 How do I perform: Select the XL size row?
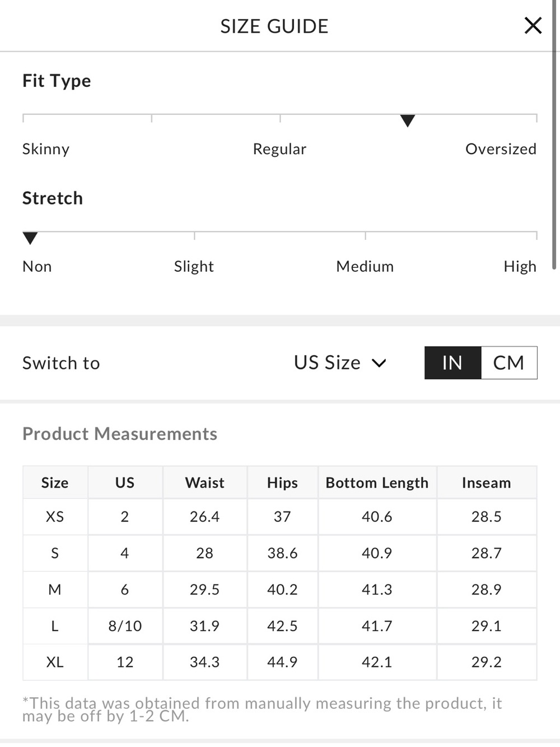[x=279, y=662]
